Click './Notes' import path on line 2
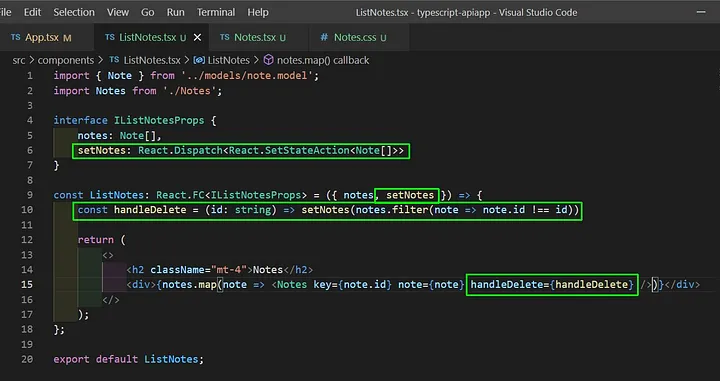The height and width of the screenshot is (381, 720). pyautogui.click(x=190, y=91)
